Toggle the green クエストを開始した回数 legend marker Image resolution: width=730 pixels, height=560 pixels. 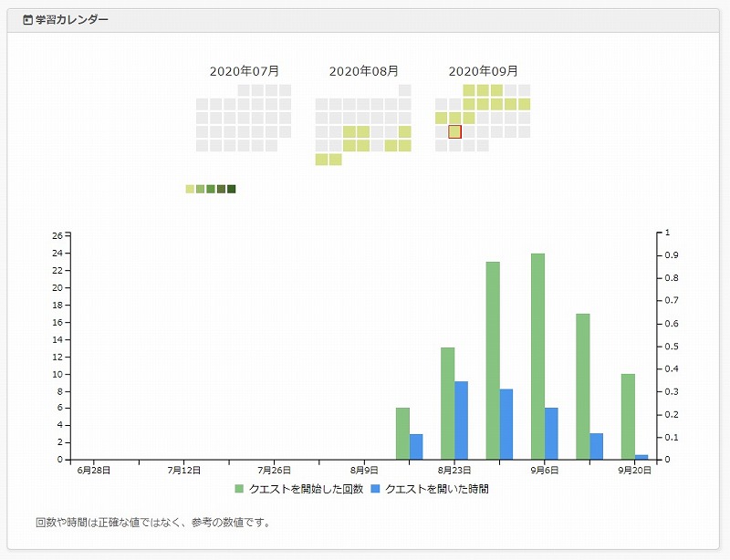click(239, 489)
